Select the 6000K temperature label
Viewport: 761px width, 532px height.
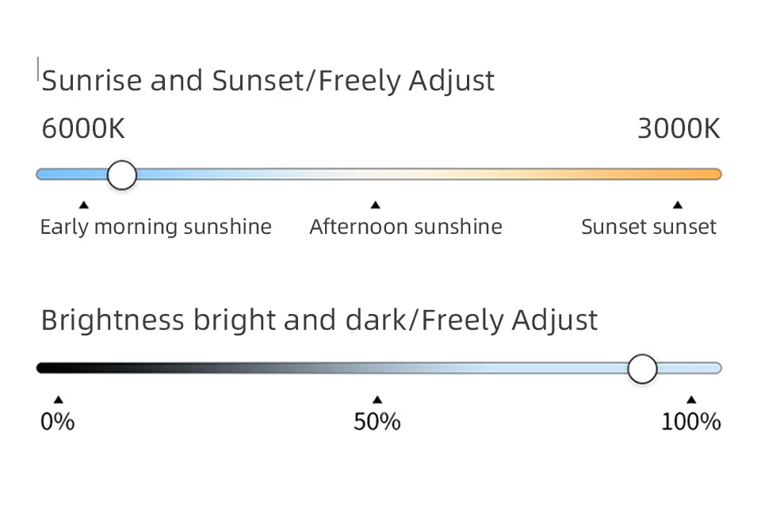click(83, 128)
